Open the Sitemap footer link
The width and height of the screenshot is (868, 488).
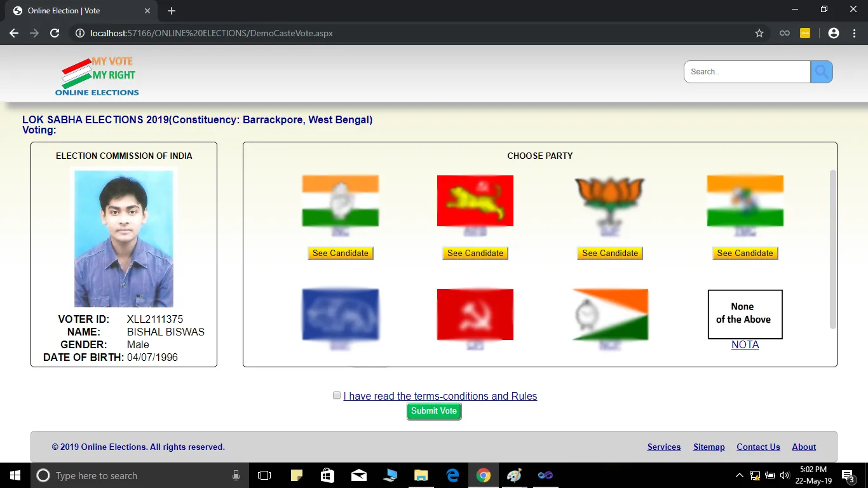pyautogui.click(x=709, y=447)
